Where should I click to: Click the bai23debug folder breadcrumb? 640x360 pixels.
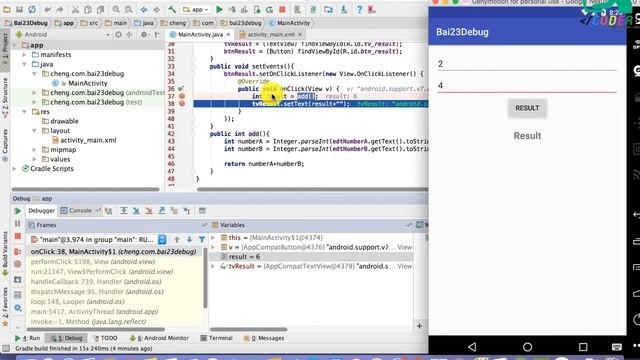[x=241, y=23]
